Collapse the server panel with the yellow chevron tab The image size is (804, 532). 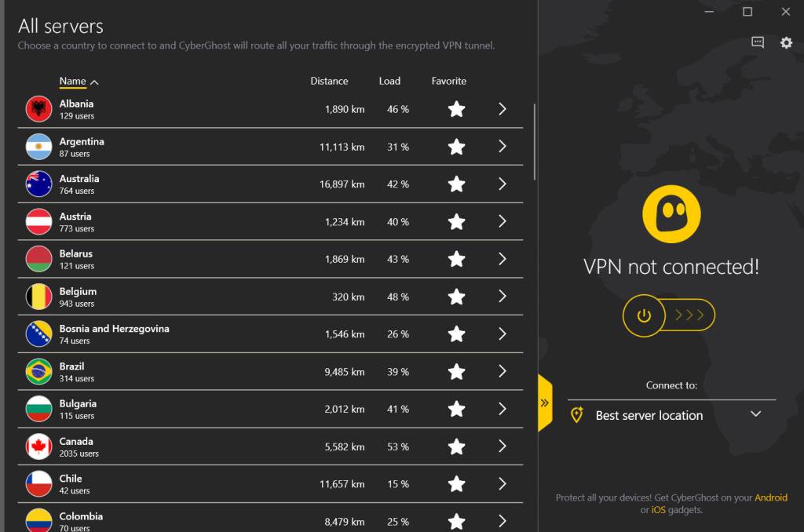[x=545, y=402]
